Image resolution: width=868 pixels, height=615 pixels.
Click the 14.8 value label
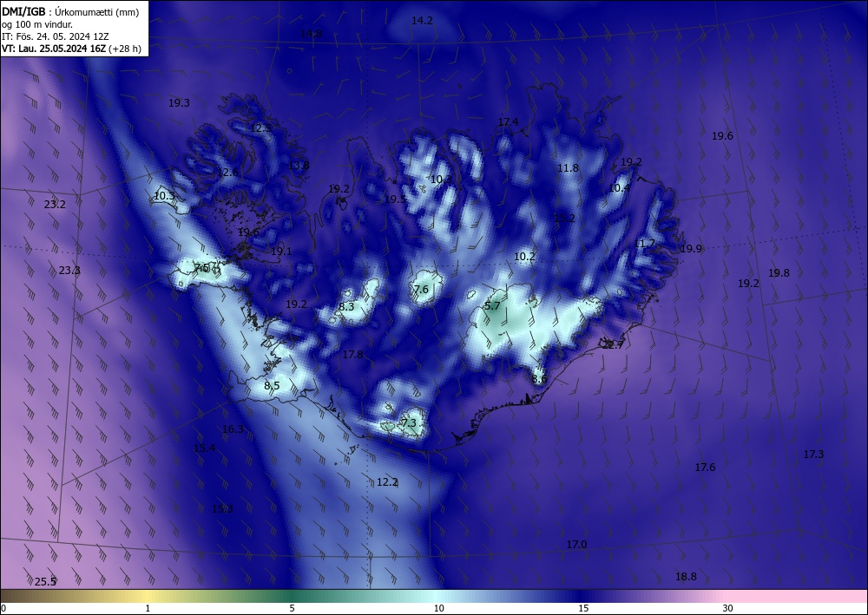point(311,33)
